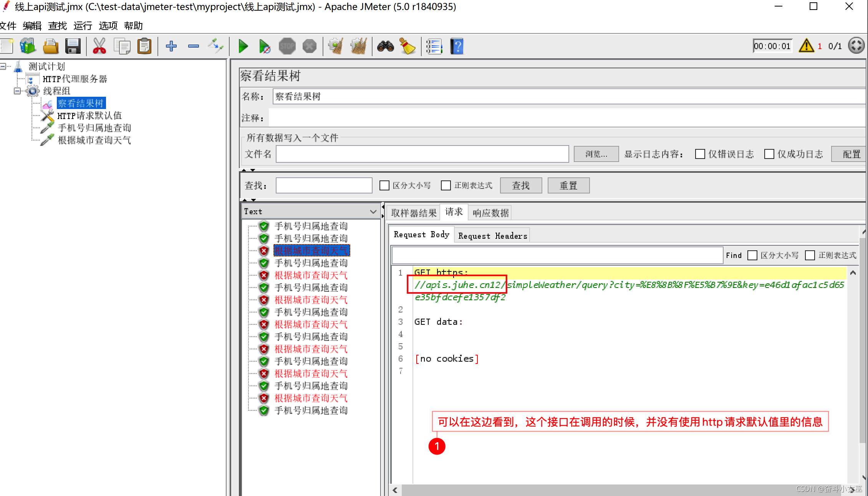Viewport: 868px width, 496px height.
Task: Select the Request Body tab
Action: coord(421,235)
